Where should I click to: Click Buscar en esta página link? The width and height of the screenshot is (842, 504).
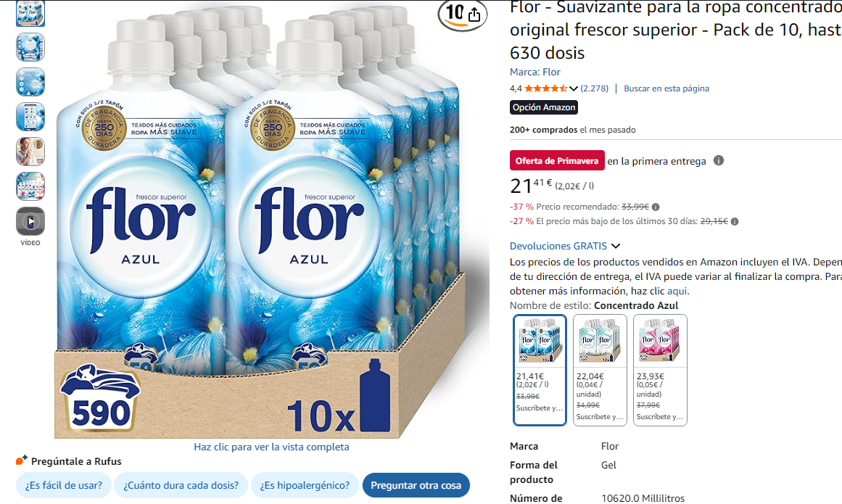click(666, 88)
